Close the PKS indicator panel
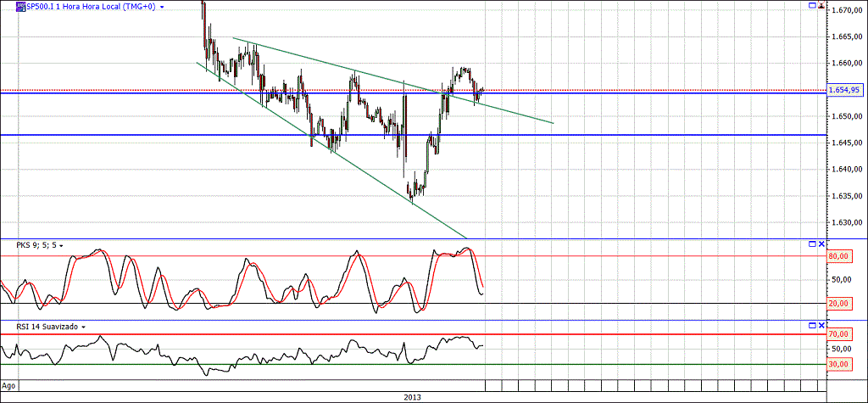Screen dimensions: 868x403 pyautogui.click(x=821, y=243)
